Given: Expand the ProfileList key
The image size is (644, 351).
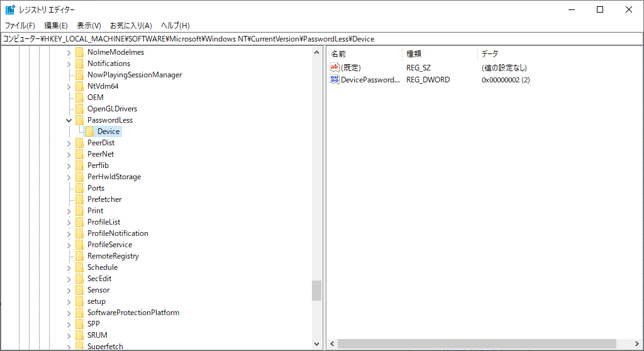Looking at the screenshot, I should (x=69, y=222).
